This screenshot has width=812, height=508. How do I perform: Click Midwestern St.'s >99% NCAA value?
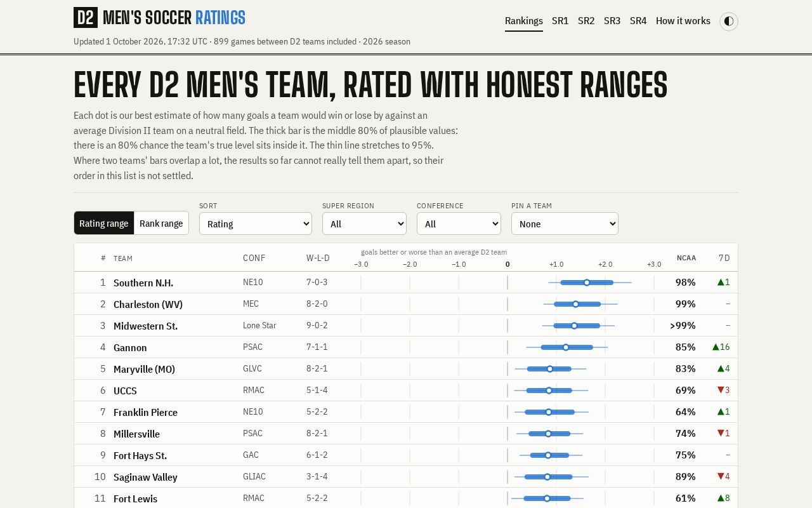pyautogui.click(x=683, y=326)
